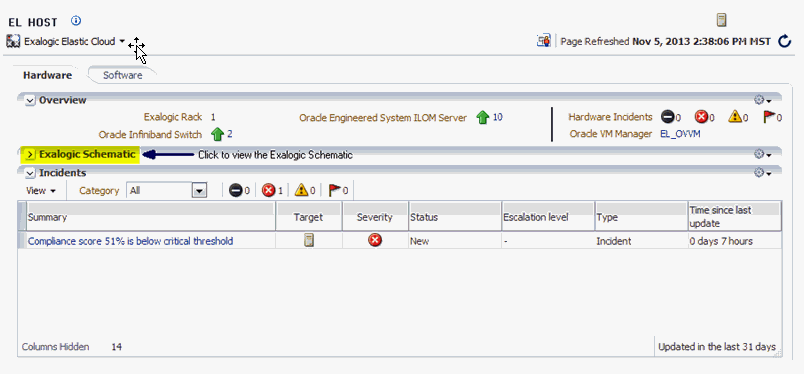Image resolution: width=804 pixels, height=374 pixels.
Task: Click the Exalogic Elastic Cloud target icon
Action: pos(13,42)
